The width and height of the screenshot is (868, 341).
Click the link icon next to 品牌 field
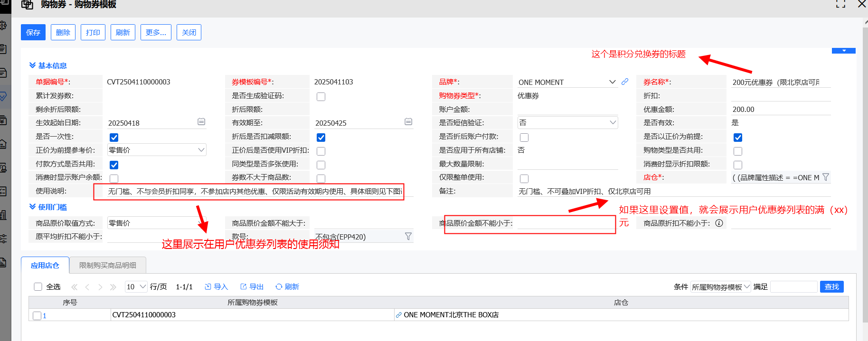pos(625,82)
